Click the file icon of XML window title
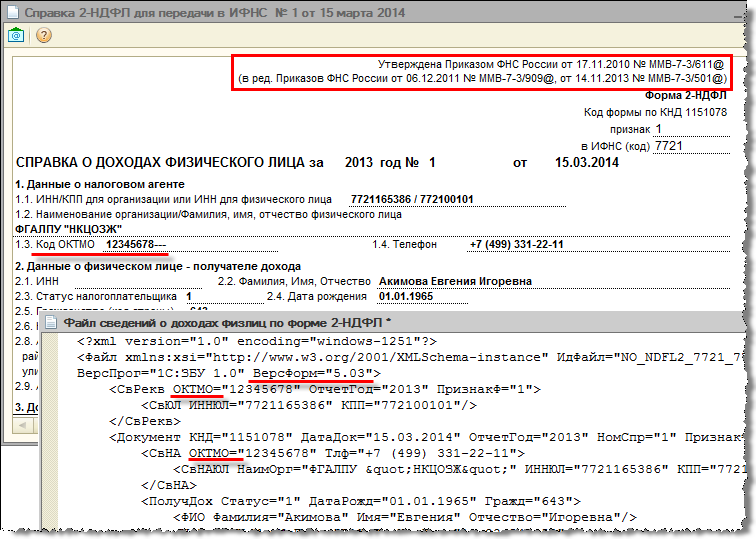This screenshot has height=539, width=756. click(51, 322)
